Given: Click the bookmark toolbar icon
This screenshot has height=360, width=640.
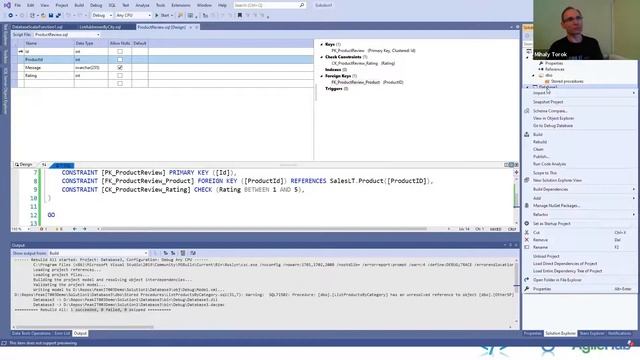Looking at the screenshot, I should click(x=240, y=16).
